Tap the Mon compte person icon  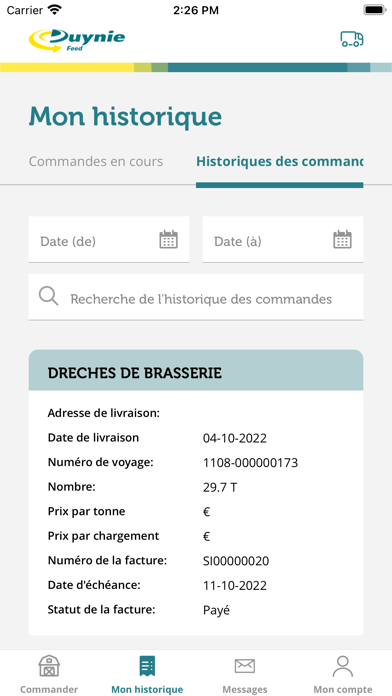[343, 666]
